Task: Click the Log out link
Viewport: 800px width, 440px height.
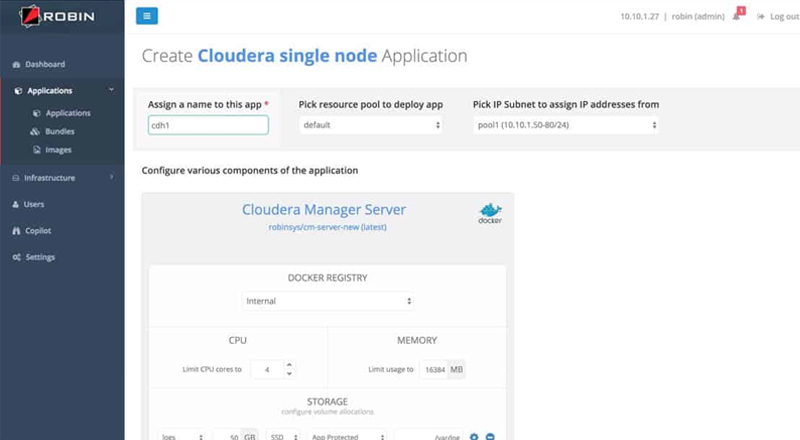Action: [x=784, y=16]
